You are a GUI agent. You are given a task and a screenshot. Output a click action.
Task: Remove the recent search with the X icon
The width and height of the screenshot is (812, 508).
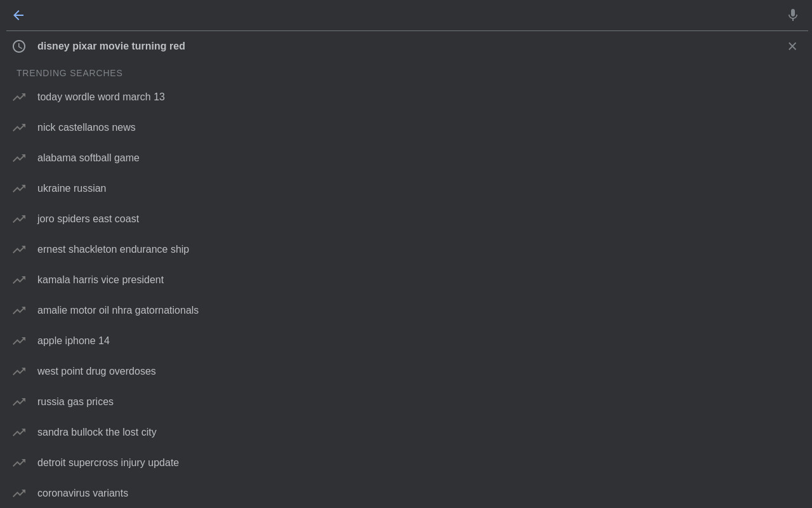click(792, 46)
